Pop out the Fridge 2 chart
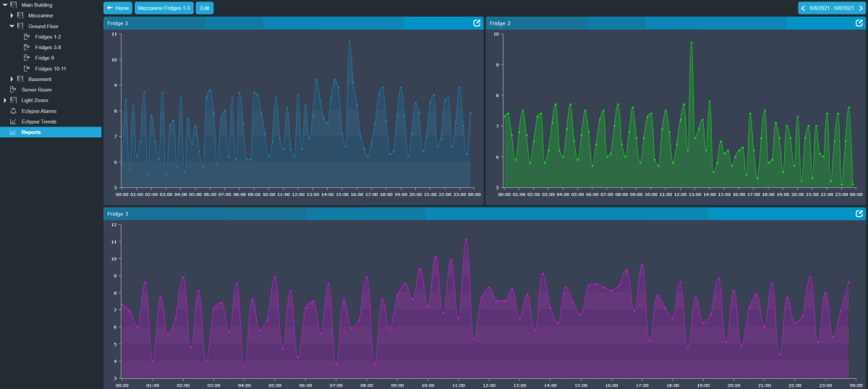The image size is (868, 389). 859,23
